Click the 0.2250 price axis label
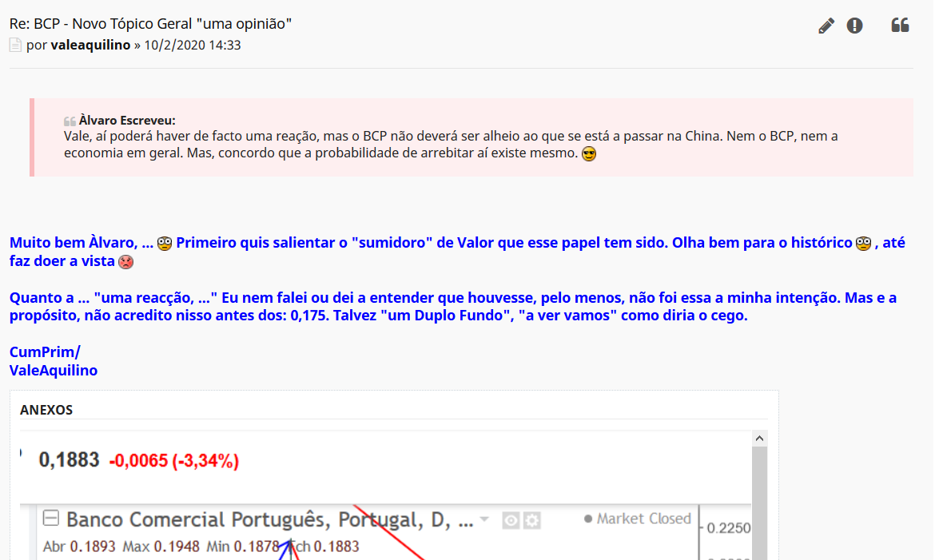943x560 pixels. [728, 528]
